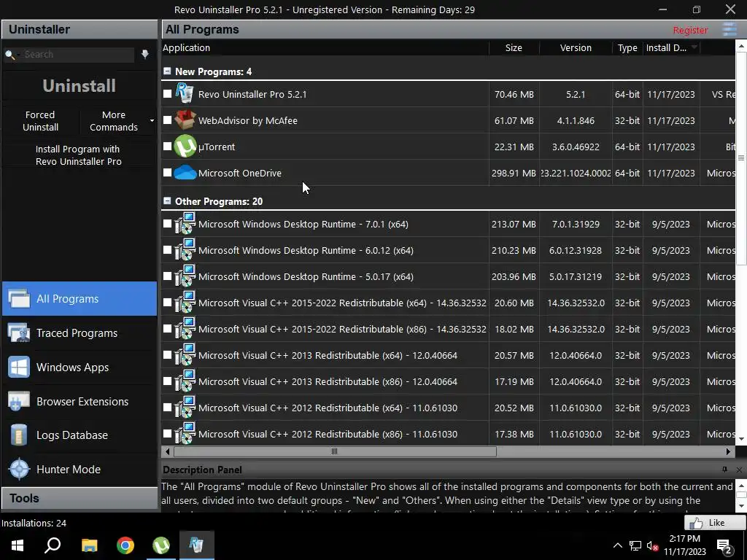This screenshot has width=747, height=560.
Task: Click the Uninstall button
Action: coord(79,86)
